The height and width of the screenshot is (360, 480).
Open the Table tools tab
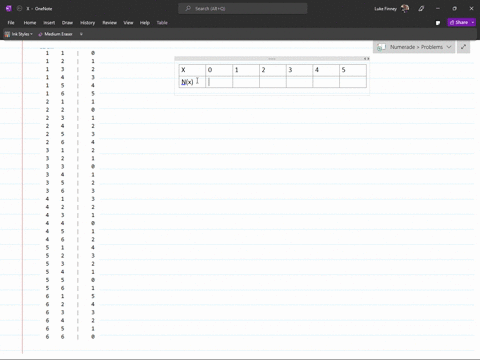[162, 23]
